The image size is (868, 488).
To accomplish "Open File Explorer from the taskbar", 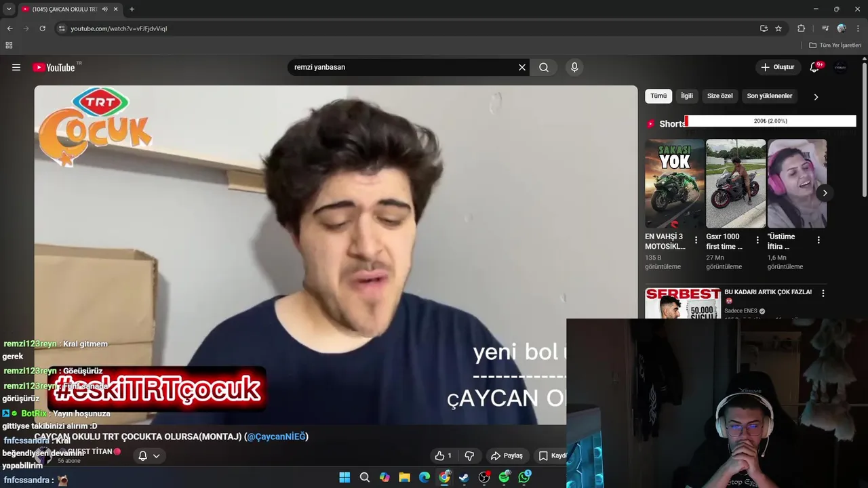I will point(405,477).
